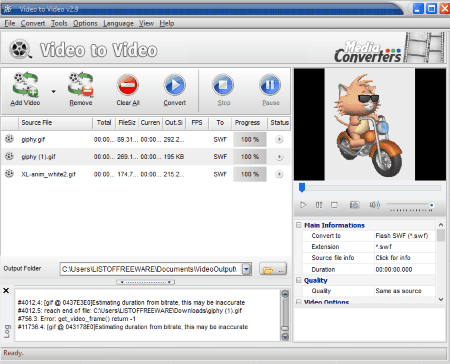Click the film reel icon beside XL-anim_white2.gif
Viewport: 450px width, 364px height.
(x=9, y=173)
